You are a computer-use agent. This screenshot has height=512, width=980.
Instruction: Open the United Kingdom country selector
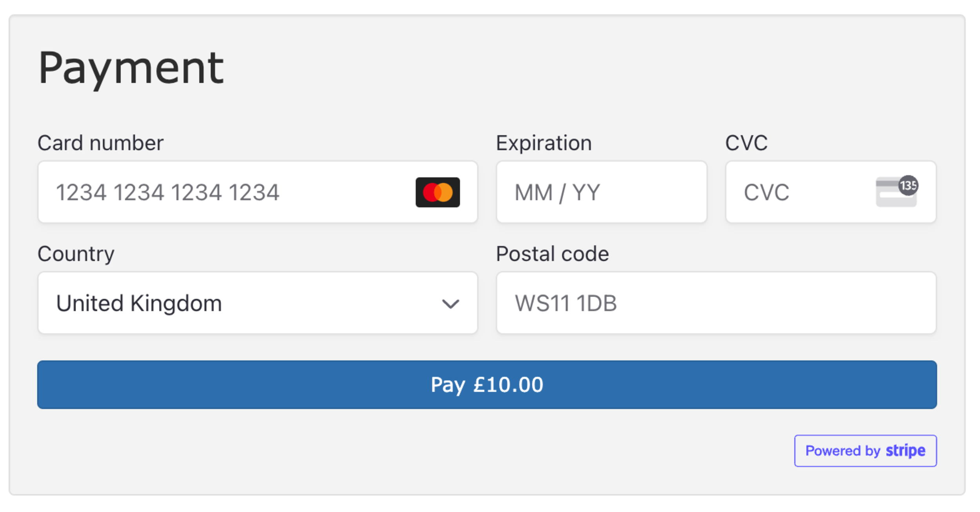258,303
